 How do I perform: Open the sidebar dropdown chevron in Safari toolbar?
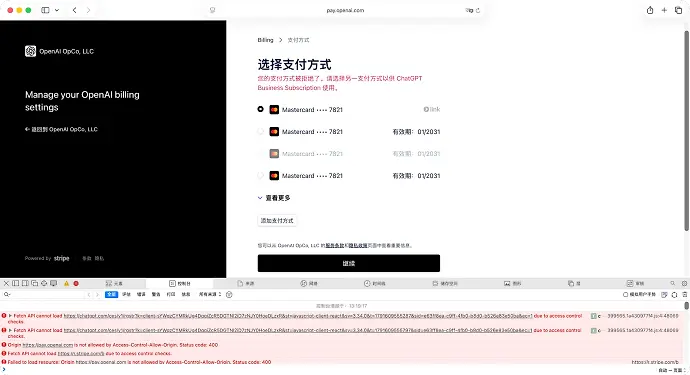point(57,10)
